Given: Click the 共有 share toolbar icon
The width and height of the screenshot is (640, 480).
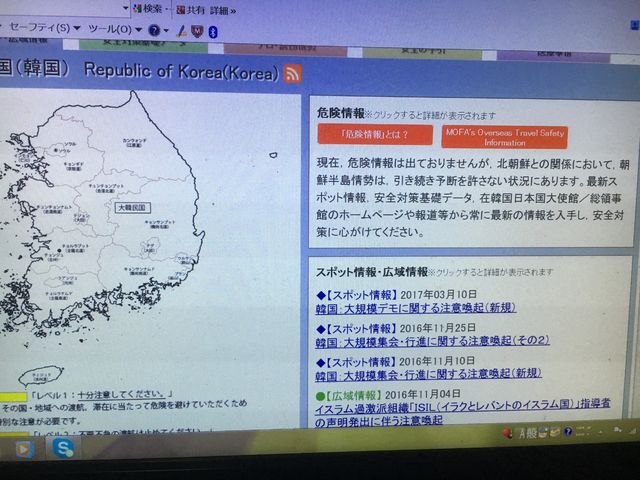Looking at the screenshot, I should coord(192,9).
